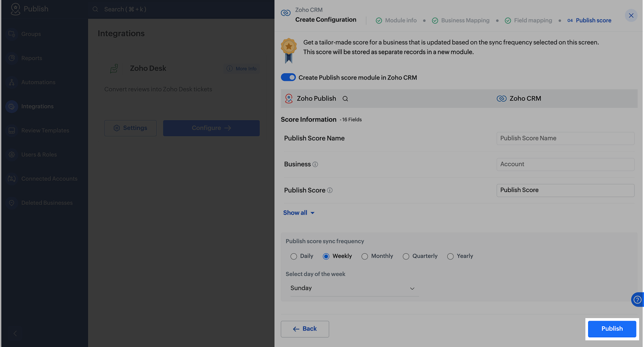The image size is (644, 347).
Task: Click the Groups sidebar icon
Action: coord(12,34)
